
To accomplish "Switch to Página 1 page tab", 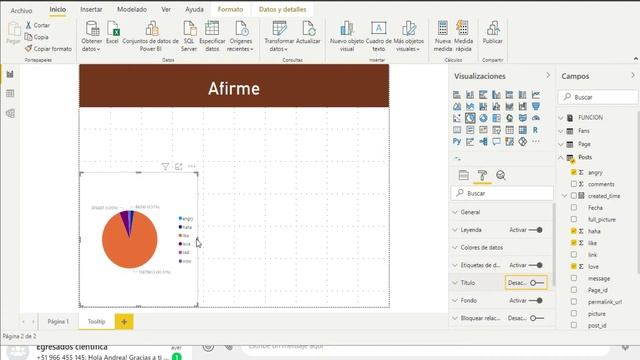I will [x=58, y=322].
